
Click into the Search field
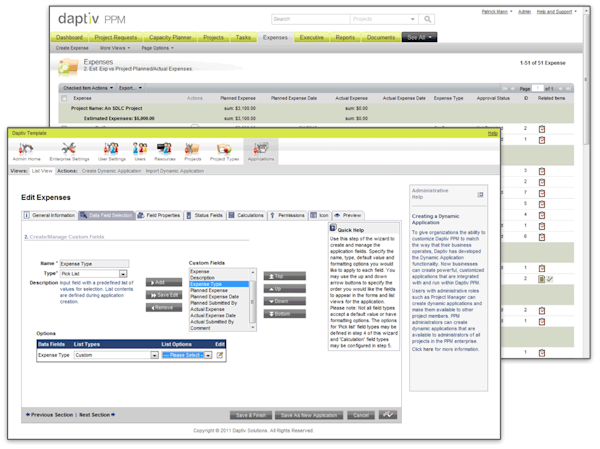(x=310, y=19)
